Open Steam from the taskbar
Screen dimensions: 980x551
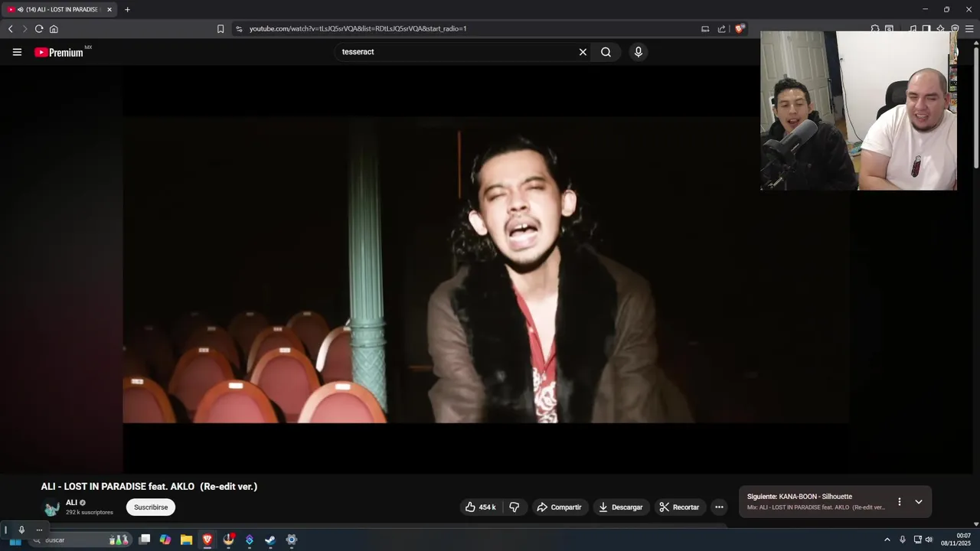pos(270,540)
